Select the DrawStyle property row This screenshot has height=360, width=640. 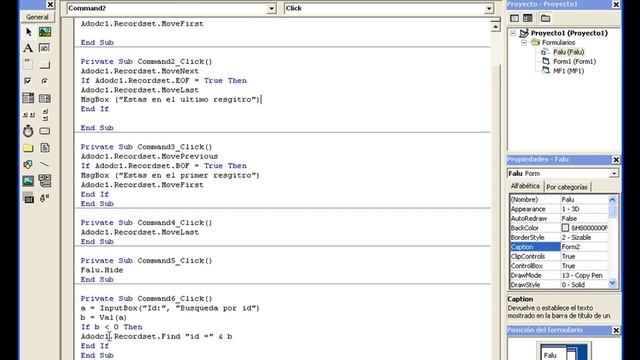pos(559,284)
